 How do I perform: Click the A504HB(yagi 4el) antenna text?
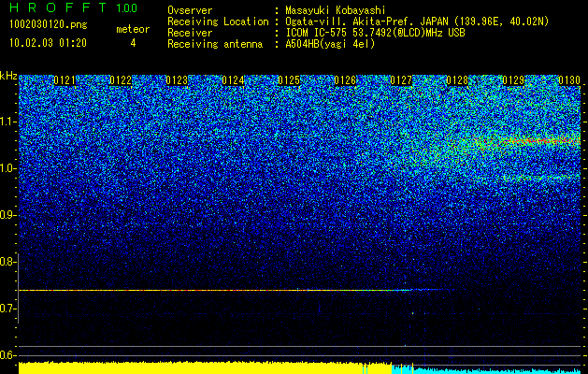tap(330, 44)
